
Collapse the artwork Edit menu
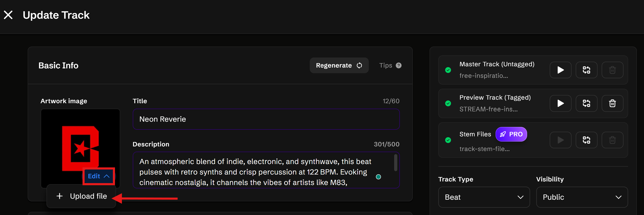point(98,176)
